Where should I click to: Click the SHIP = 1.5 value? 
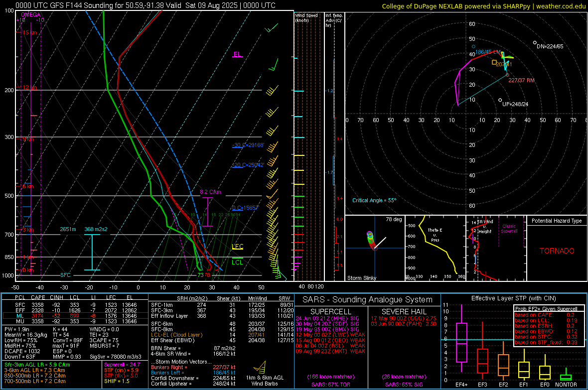[x=117, y=381]
